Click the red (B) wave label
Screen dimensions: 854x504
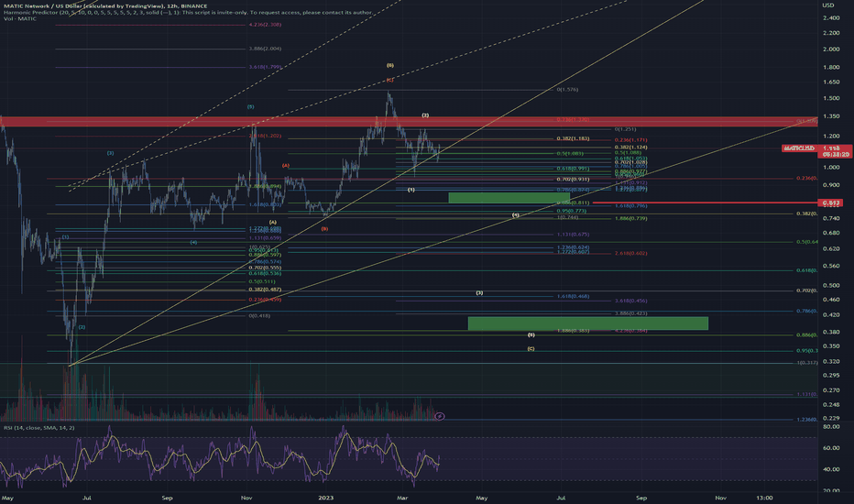tap(324, 229)
